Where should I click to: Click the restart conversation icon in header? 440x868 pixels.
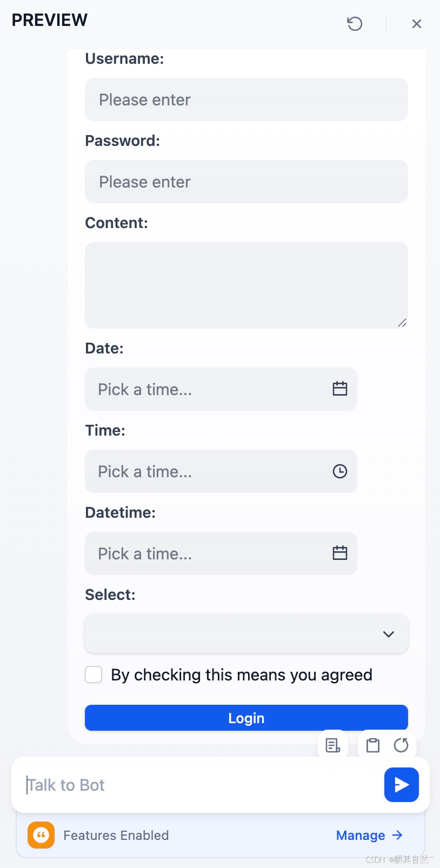tap(355, 24)
